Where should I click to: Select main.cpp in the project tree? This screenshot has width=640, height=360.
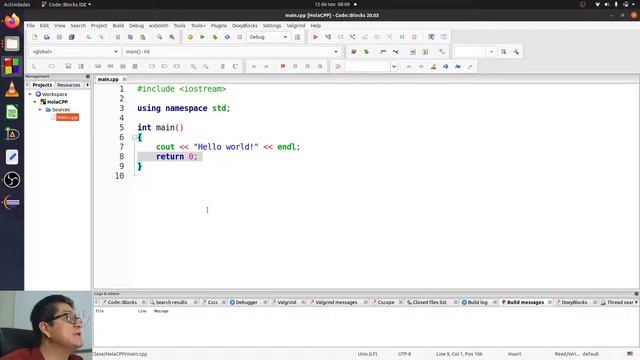(x=67, y=118)
